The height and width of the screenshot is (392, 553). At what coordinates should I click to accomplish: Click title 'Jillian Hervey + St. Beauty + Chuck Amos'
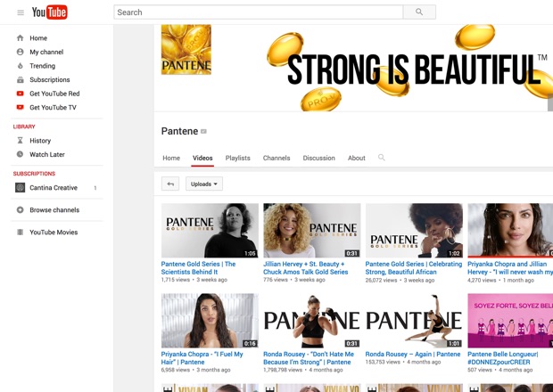tap(305, 268)
